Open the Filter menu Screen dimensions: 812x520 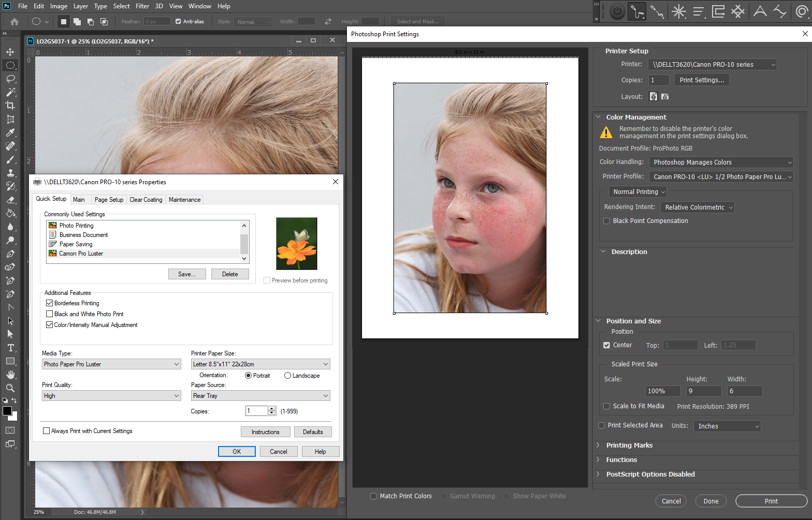[x=142, y=6]
